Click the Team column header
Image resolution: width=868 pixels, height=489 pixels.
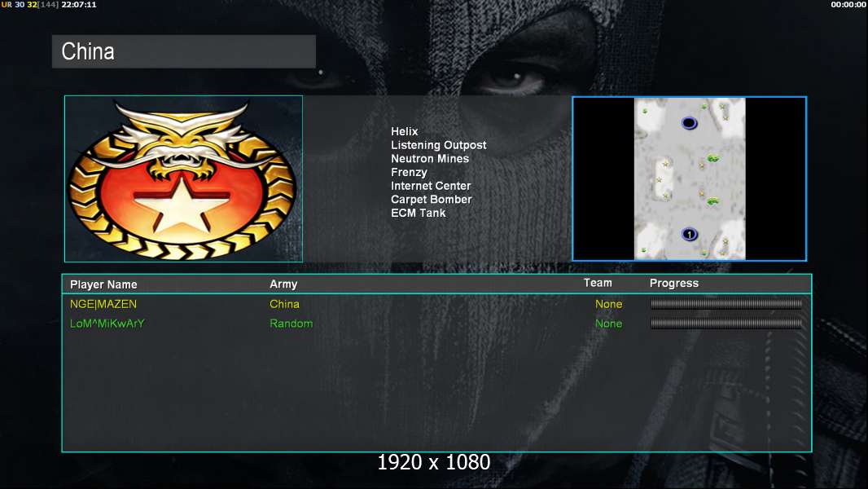[x=598, y=283]
